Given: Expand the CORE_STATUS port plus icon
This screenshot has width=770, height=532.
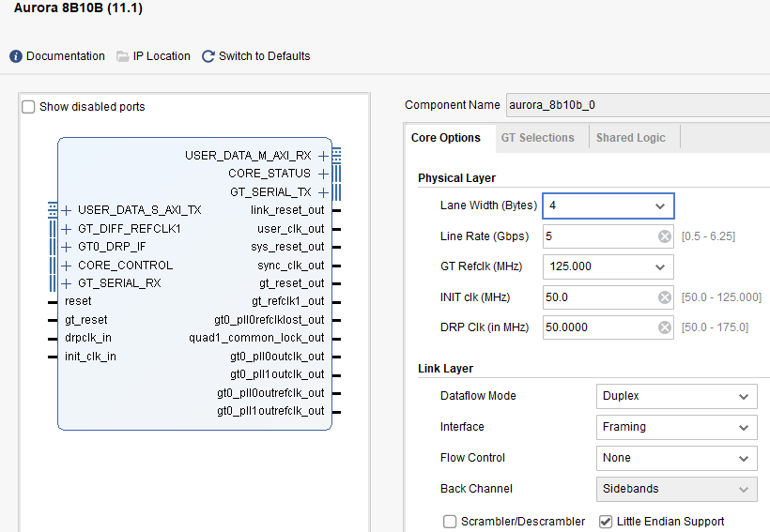Looking at the screenshot, I should [323, 174].
